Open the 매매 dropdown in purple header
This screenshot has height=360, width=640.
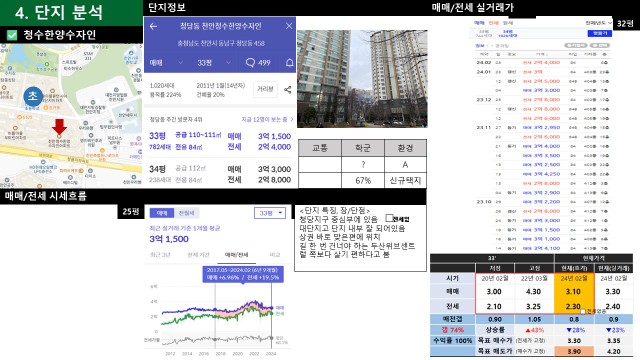[166, 62]
